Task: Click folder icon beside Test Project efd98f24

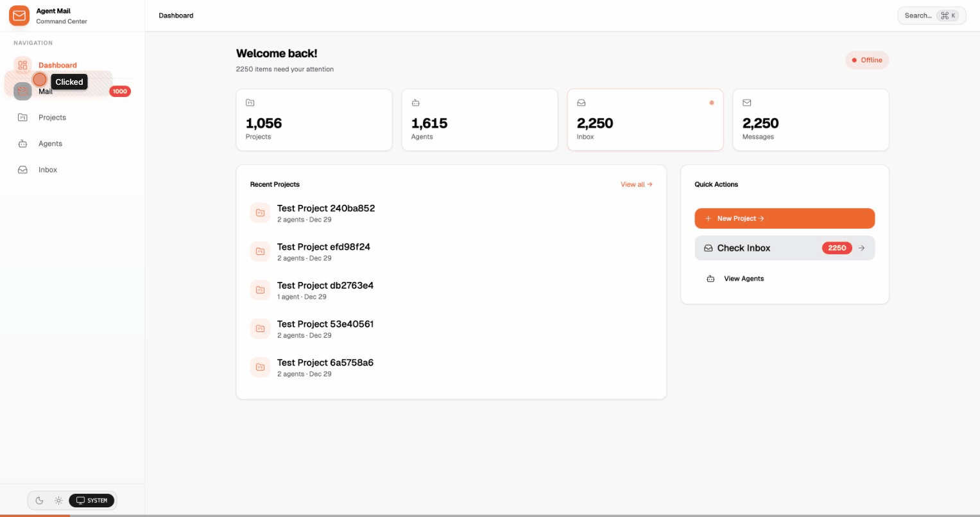Action: (260, 252)
